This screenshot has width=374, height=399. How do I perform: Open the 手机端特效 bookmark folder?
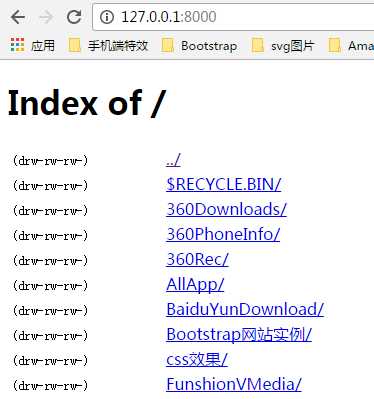click(108, 45)
